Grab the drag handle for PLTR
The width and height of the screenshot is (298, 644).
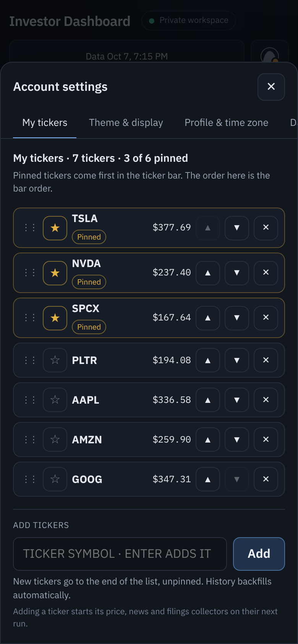click(x=30, y=360)
